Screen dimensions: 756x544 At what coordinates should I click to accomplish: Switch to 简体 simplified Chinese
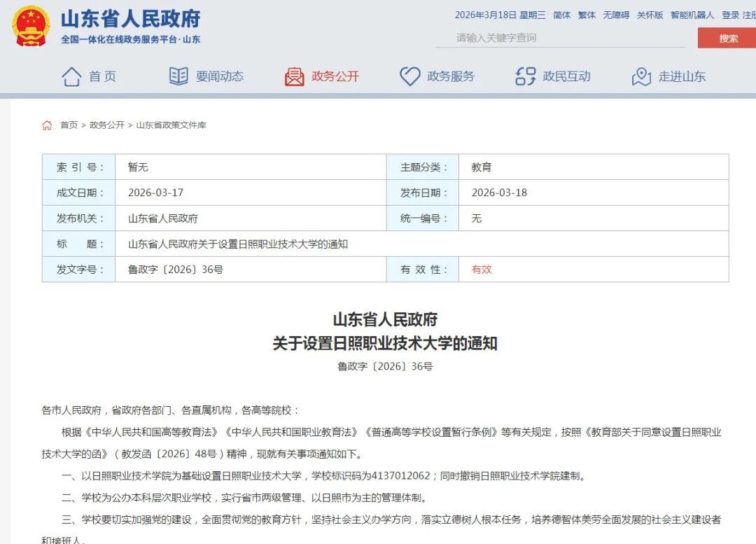(561, 15)
